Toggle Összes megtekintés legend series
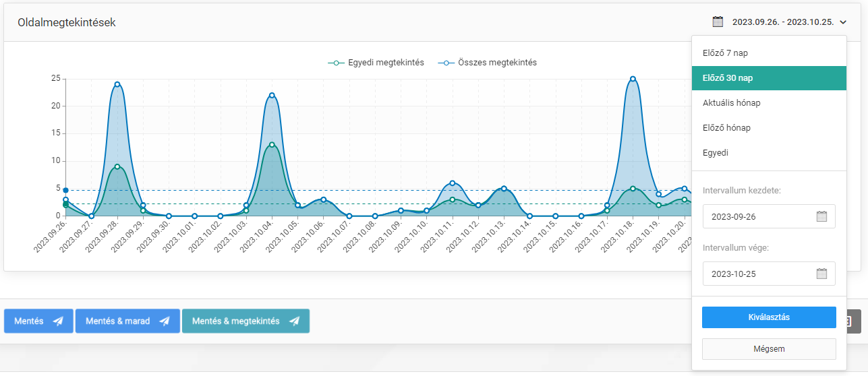 click(487, 63)
